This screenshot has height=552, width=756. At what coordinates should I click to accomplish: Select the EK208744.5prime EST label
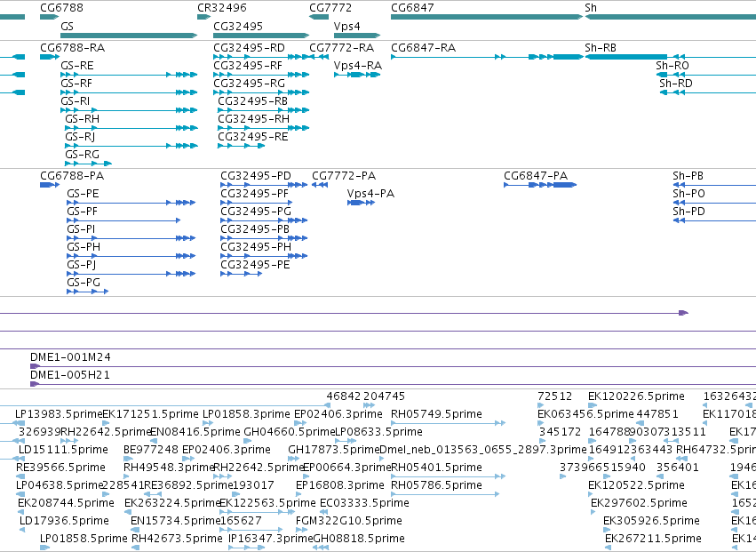coord(66,503)
